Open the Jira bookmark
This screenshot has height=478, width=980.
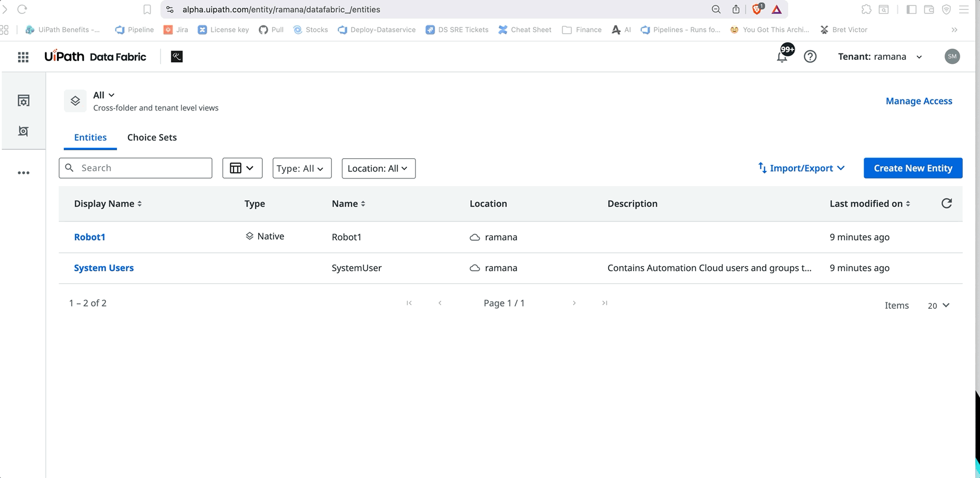(x=176, y=30)
